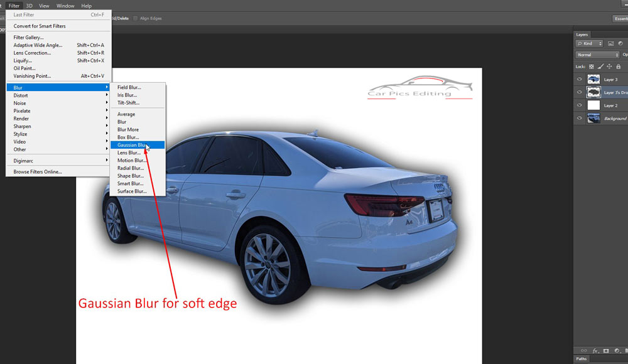The height and width of the screenshot is (364, 628).
Task: Create new fill or adjustment layer
Action: [617, 351]
